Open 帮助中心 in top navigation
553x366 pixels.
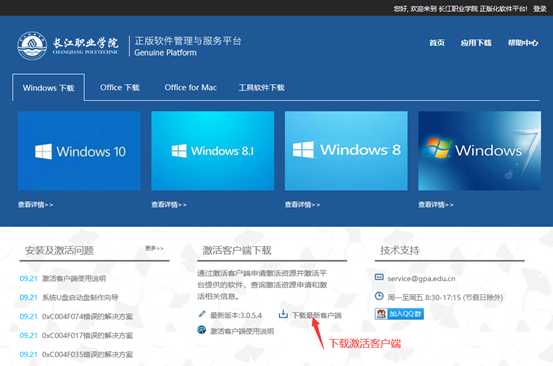523,43
